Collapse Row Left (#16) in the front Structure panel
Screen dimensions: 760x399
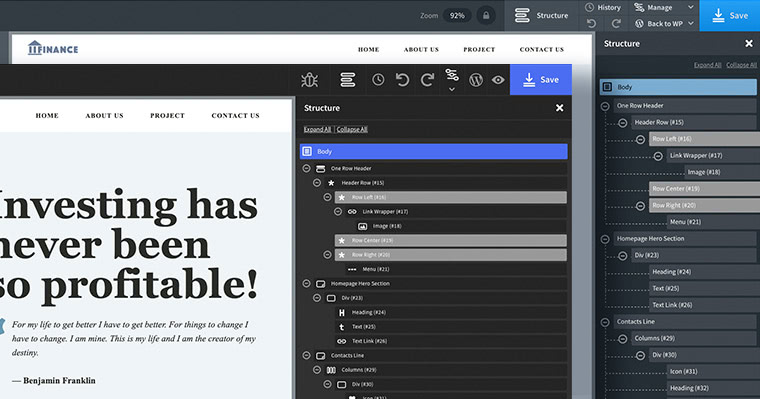click(x=328, y=197)
